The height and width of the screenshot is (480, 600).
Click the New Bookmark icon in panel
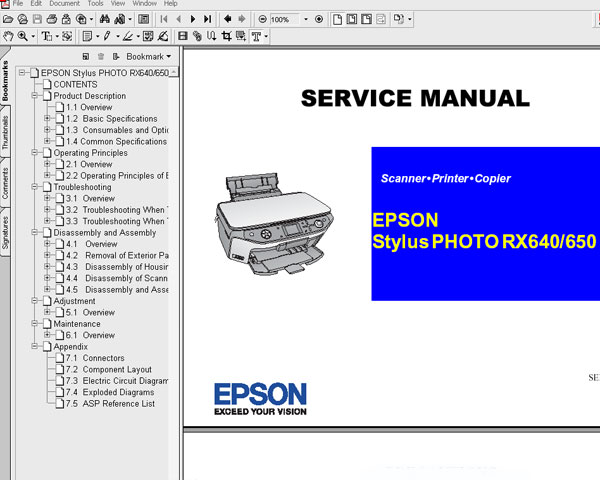click(86, 57)
